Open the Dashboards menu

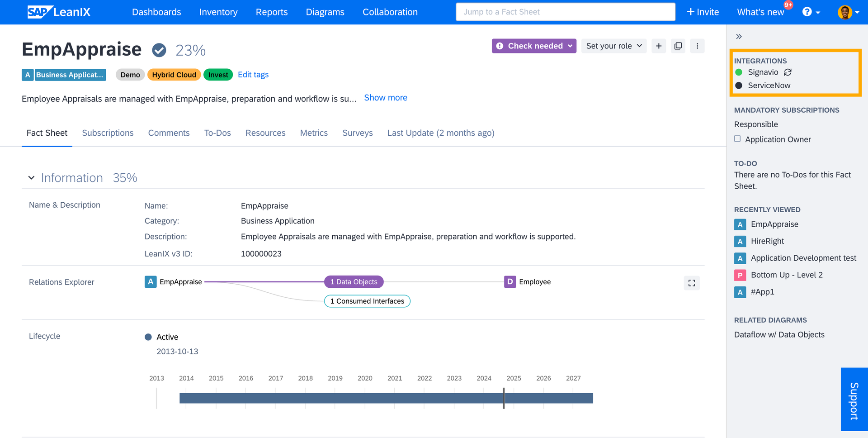click(x=156, y=12)
